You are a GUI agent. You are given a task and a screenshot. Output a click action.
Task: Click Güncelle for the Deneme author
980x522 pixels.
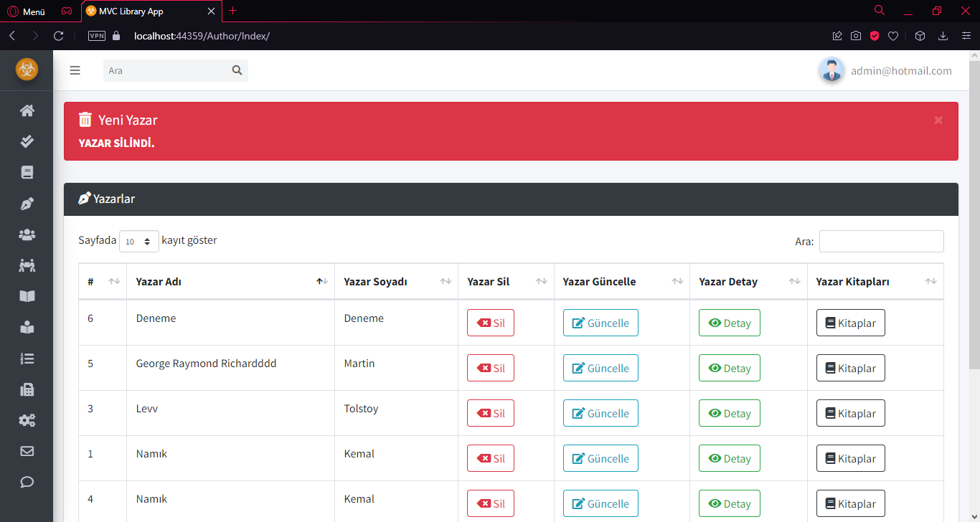point(600,323)
